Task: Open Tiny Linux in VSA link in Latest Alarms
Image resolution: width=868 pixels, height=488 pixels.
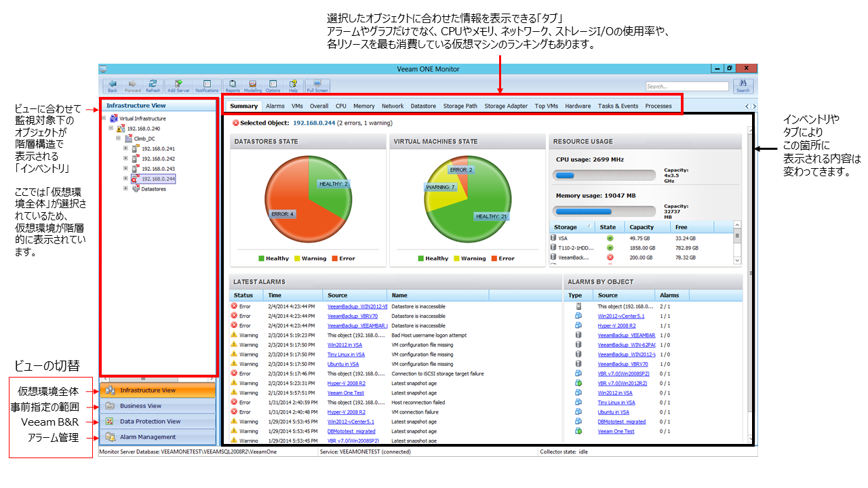Action: [346, 354]
